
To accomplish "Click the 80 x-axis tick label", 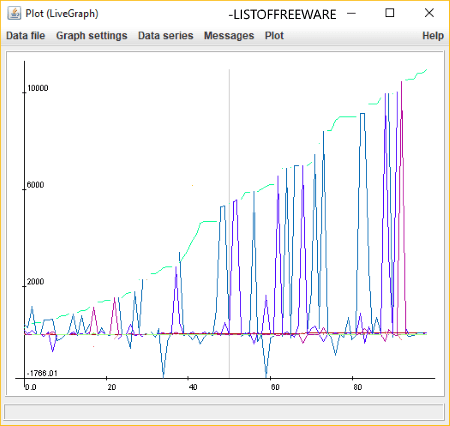I will pyautogui.click(x=357, y=387).
